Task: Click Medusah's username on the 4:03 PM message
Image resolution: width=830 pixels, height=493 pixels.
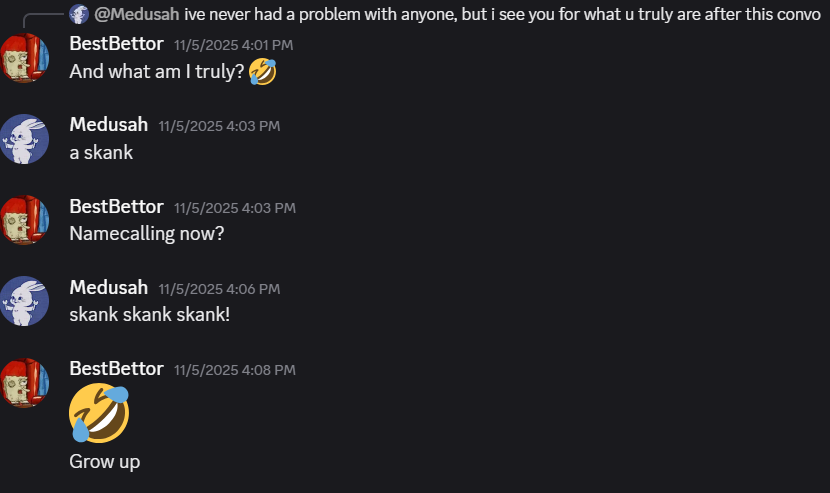Action: (108, 125)
